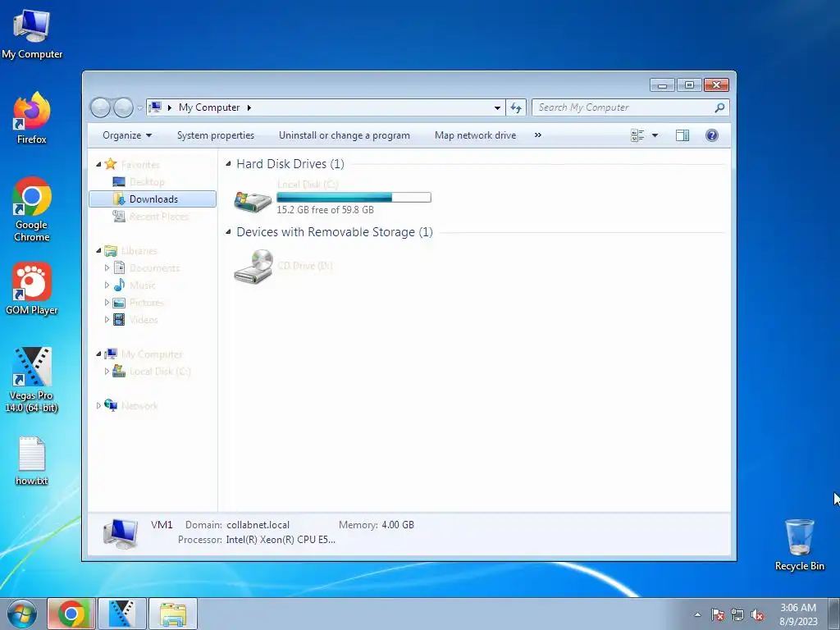Open the Organize menu
Viewport: 840px width, 630px height.
click(x=127, y=135)
